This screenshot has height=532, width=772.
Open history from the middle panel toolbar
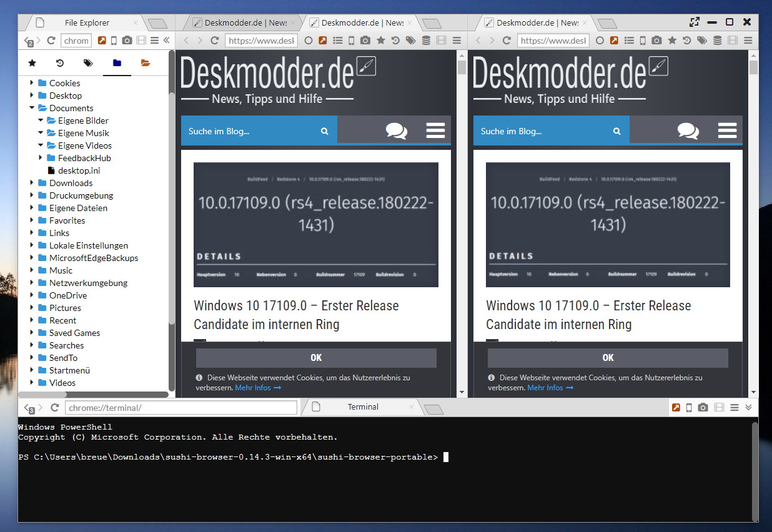395,41
